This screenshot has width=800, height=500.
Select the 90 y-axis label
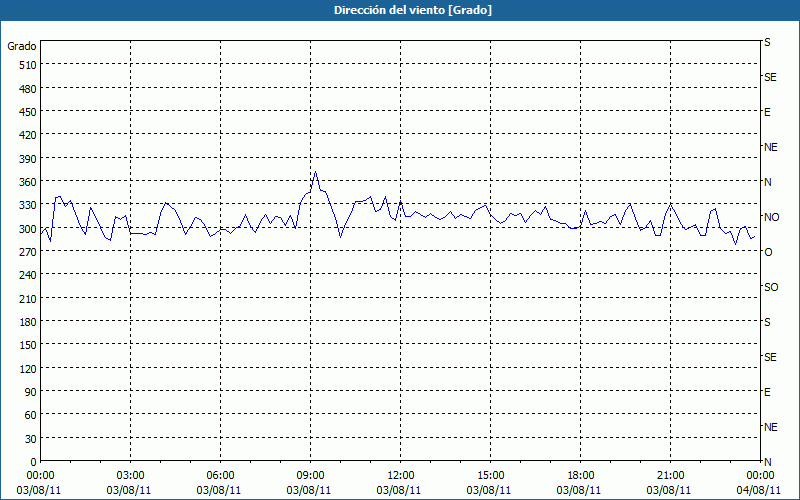[x=31, y=392]
